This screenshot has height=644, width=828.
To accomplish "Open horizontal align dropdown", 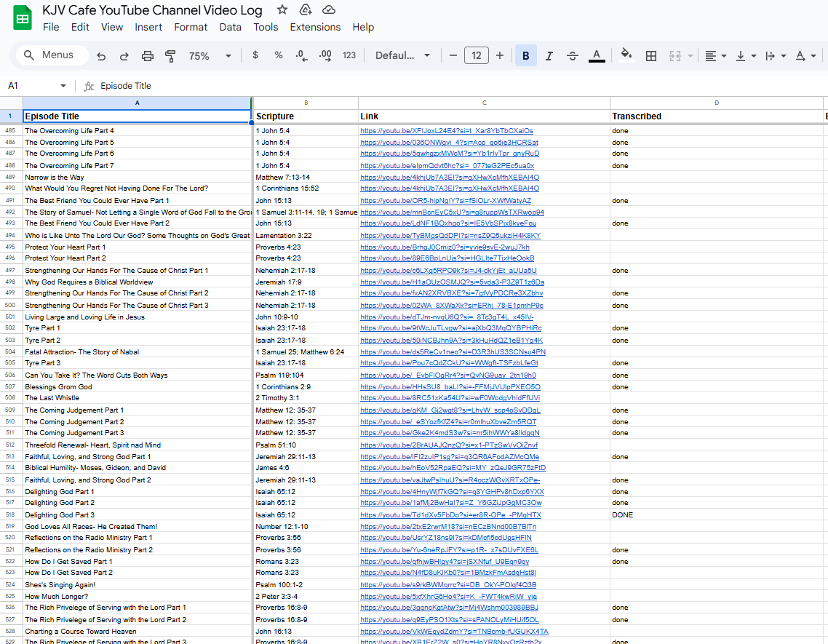I will 715,55.
